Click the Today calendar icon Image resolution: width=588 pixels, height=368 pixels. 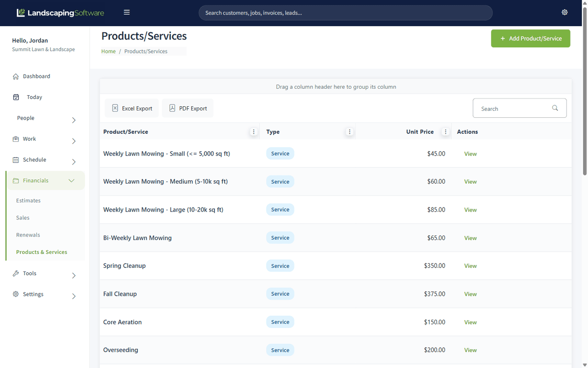16,97
